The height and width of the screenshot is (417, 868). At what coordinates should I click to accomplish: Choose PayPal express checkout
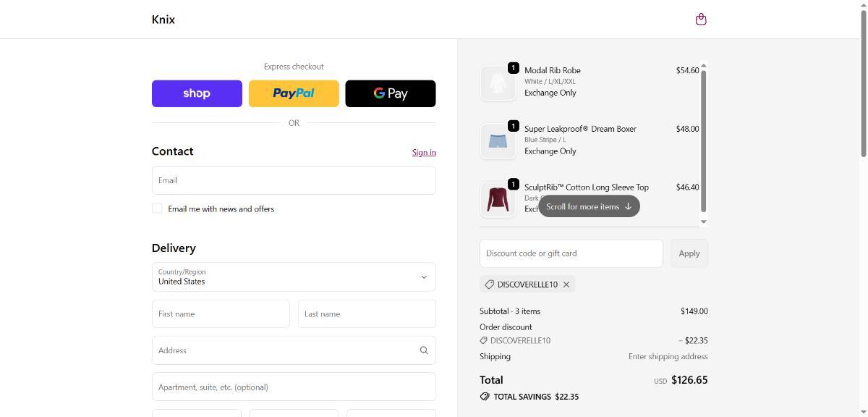294,93
